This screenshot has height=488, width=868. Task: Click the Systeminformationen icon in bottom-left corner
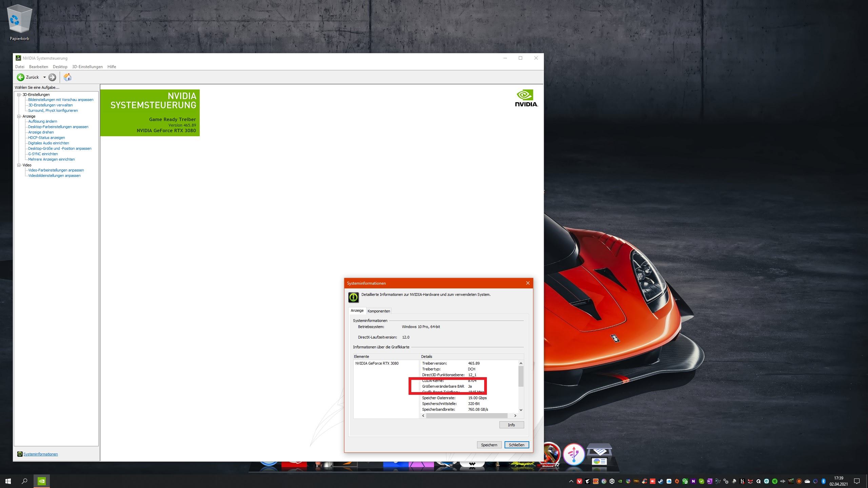[20, 454]
